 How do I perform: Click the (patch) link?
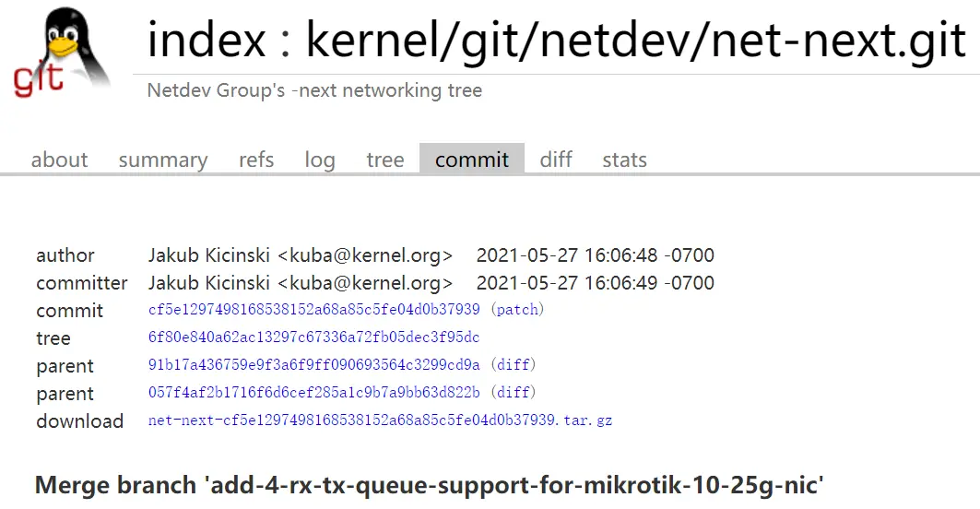tap(517, 310)
